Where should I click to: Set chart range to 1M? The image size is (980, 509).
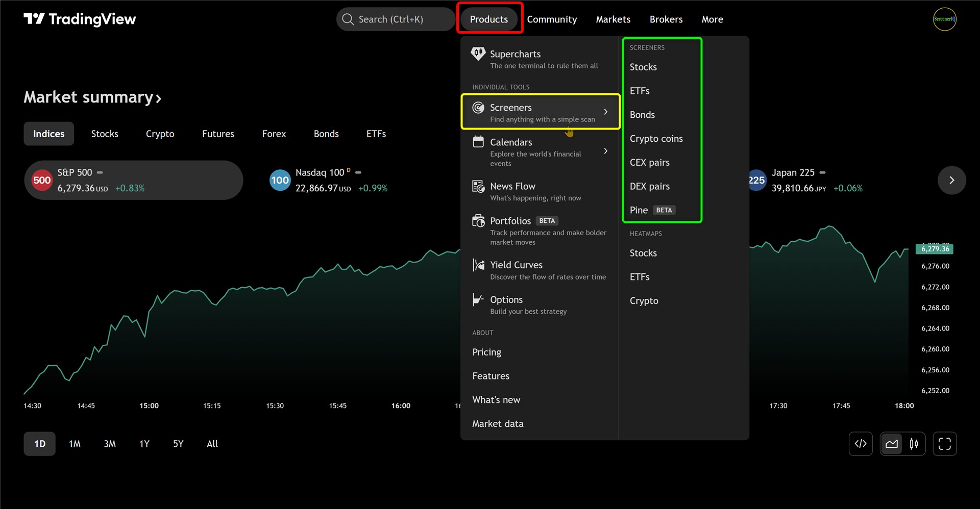(75, 444)
